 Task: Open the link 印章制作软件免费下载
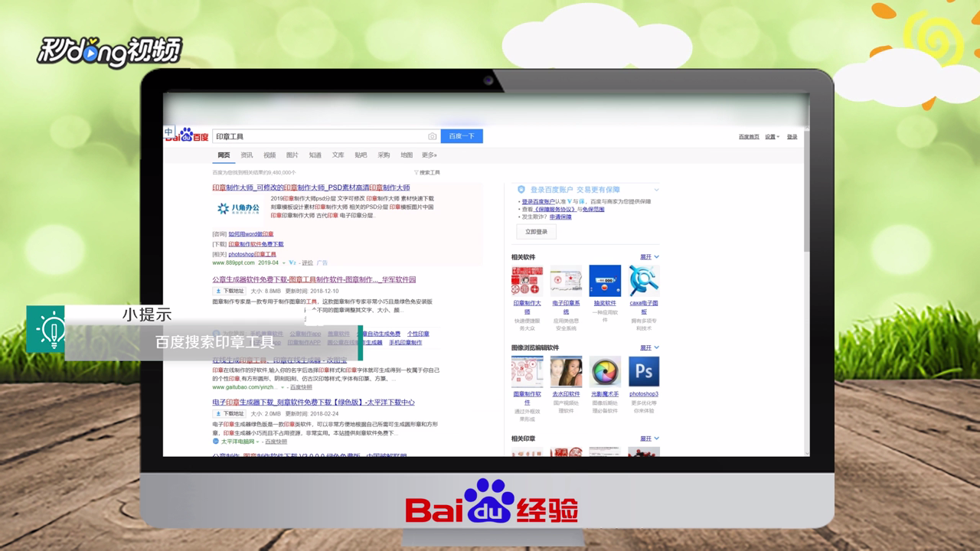click(256, 244)
